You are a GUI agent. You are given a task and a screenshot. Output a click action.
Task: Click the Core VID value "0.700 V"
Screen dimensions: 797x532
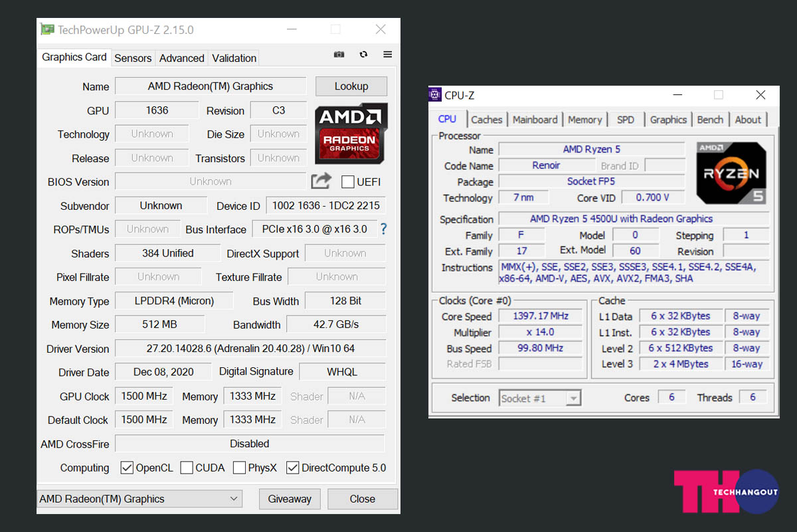(x=653, y=197)
